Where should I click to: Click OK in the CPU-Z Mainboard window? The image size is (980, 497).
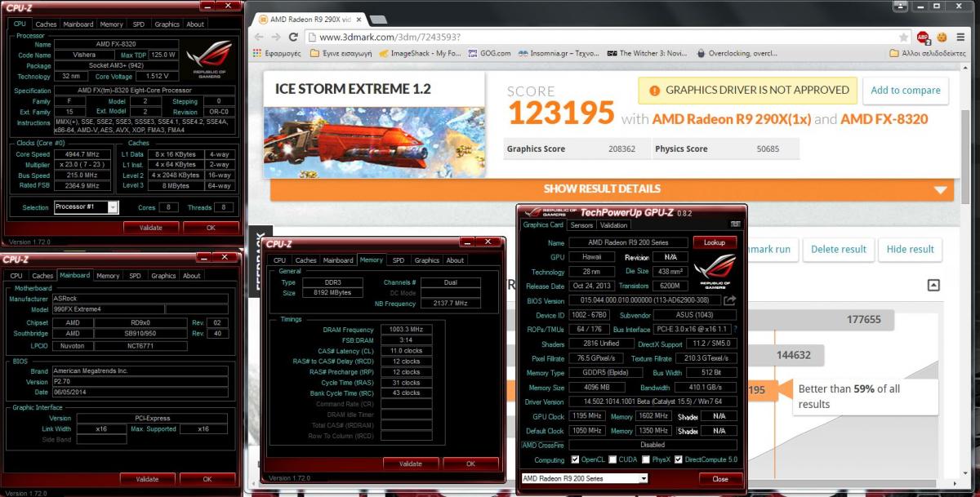point(207,479)
